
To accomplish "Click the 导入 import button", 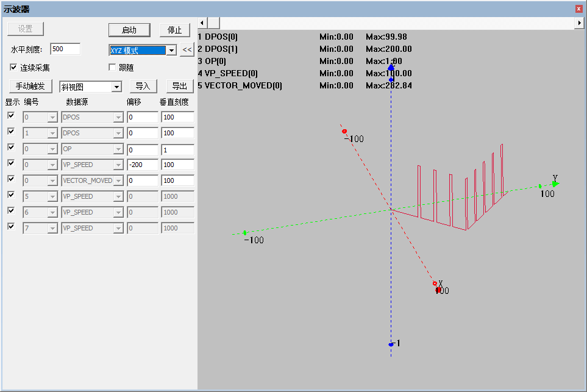I will pos(143,86).
